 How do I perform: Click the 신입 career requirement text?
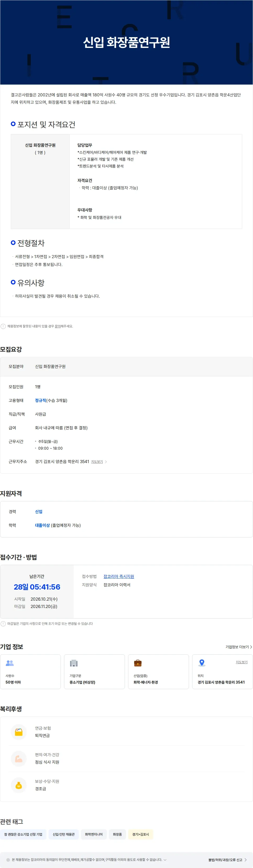(x=39, y=512)
